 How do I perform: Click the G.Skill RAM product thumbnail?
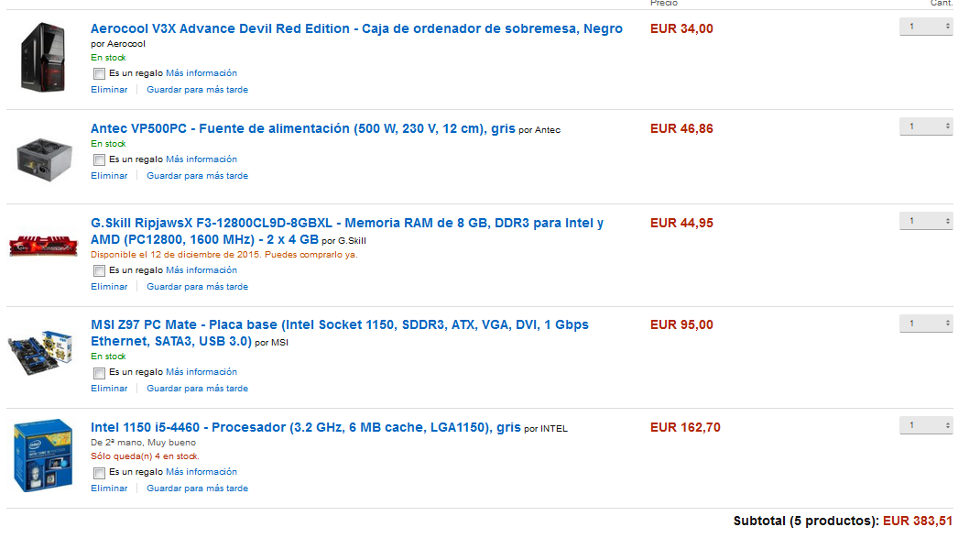[43, 246]
